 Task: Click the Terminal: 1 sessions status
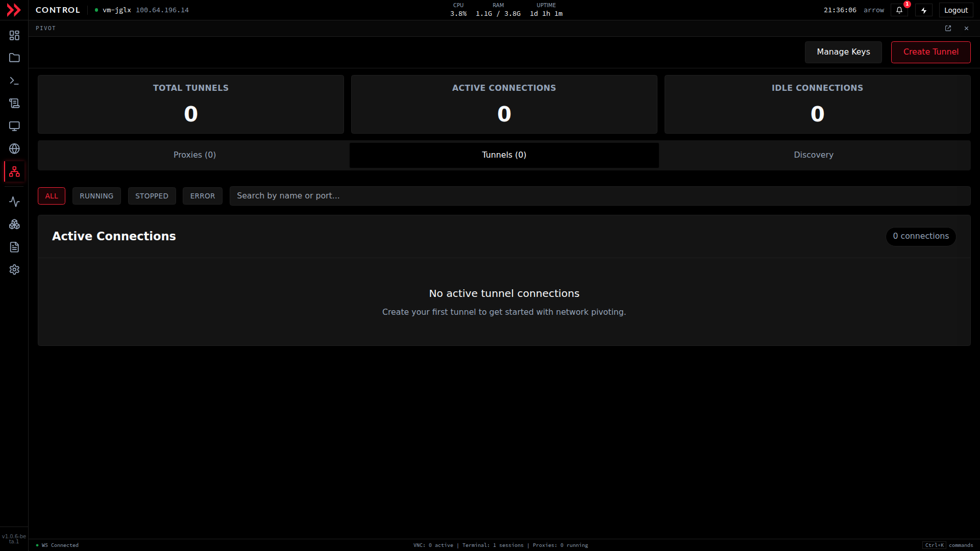click(493, 545)
